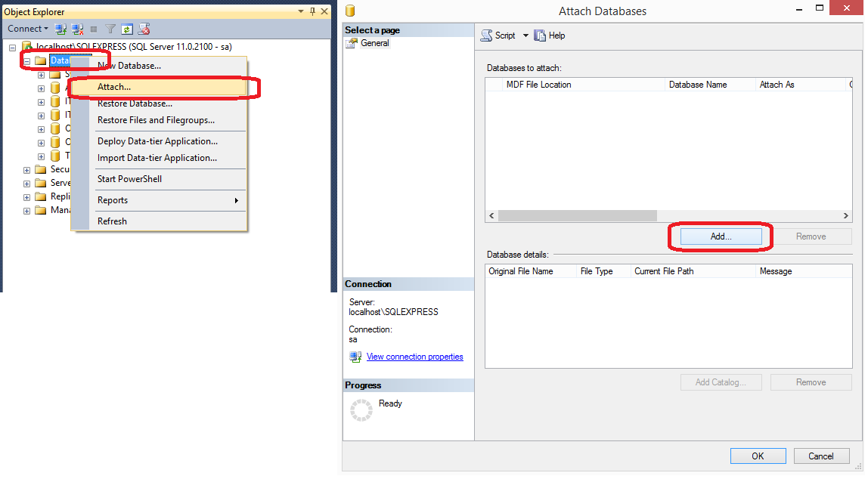The width and height of the screenshot is (868, 479).
Task: Select Import Data-tier Application...
Action: coord(159,158)
